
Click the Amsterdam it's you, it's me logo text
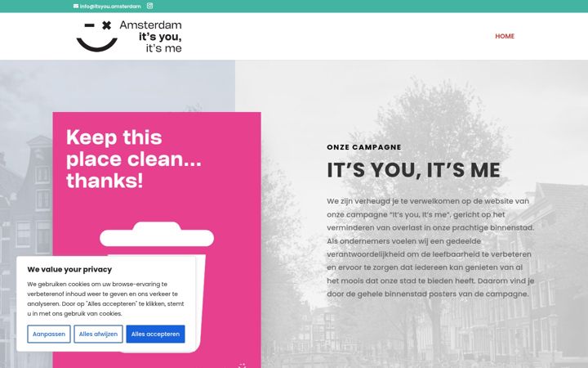pos(151,37)
